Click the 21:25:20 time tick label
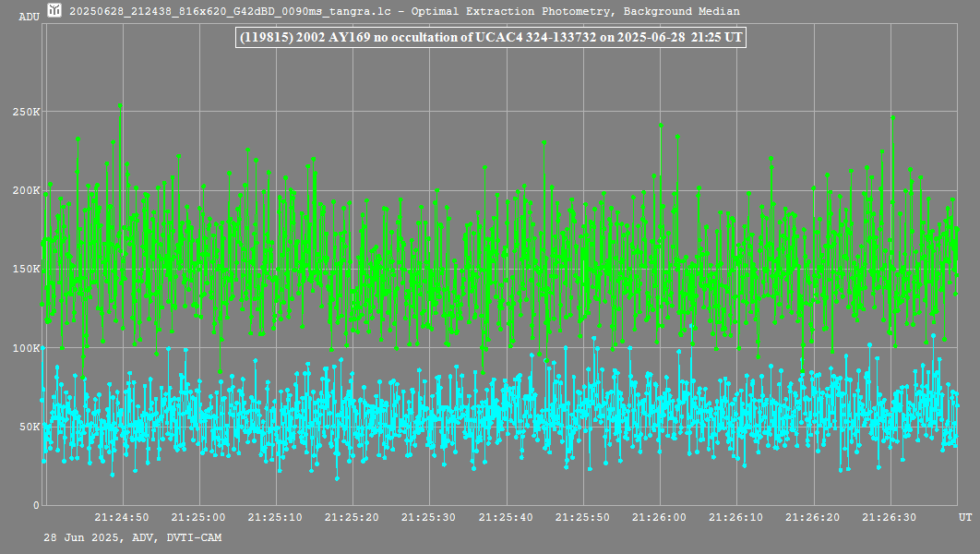 (x=353, y=517)
